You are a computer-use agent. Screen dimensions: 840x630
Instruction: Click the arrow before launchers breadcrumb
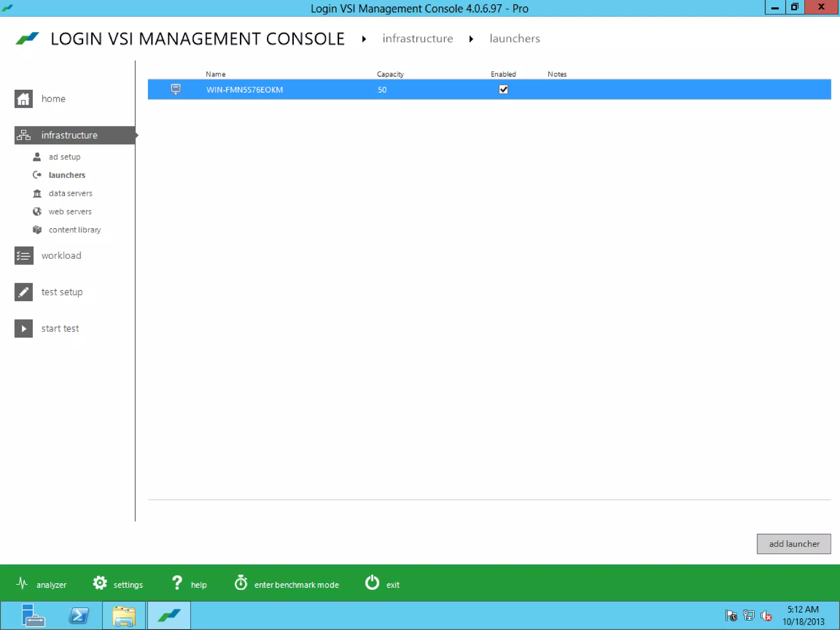[x=471, y=39]
